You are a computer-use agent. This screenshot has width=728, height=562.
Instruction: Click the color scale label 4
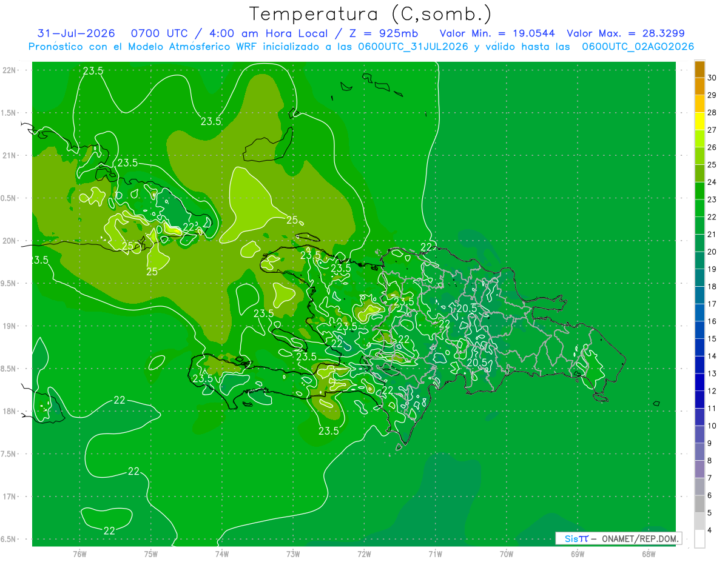click(x=710, y=531)
